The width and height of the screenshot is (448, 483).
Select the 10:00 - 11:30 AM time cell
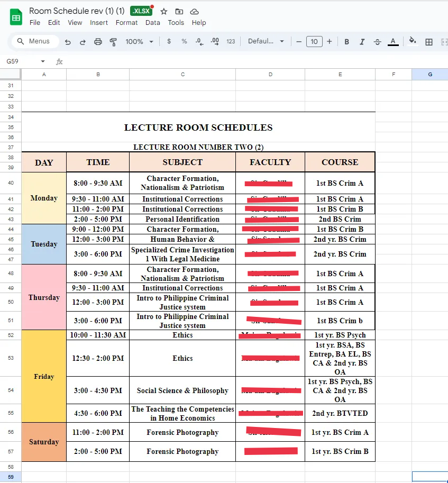(x=98, y=335)
